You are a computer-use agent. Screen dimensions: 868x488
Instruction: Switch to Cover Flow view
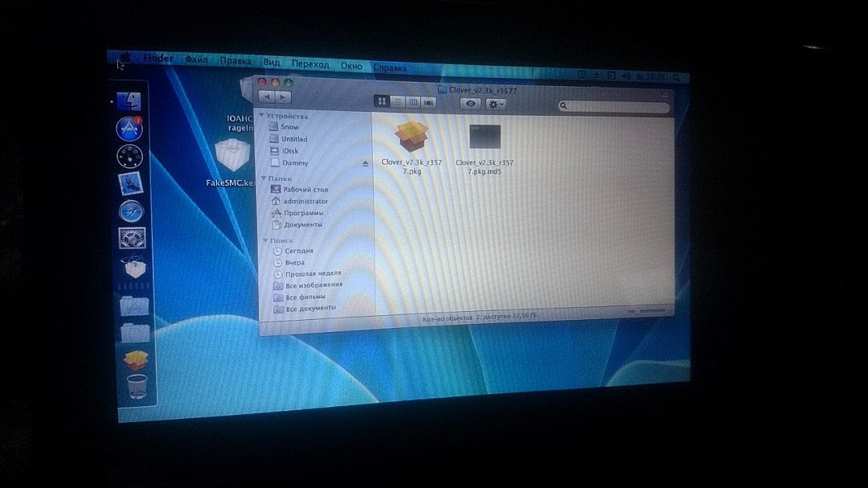coord(428,102)
